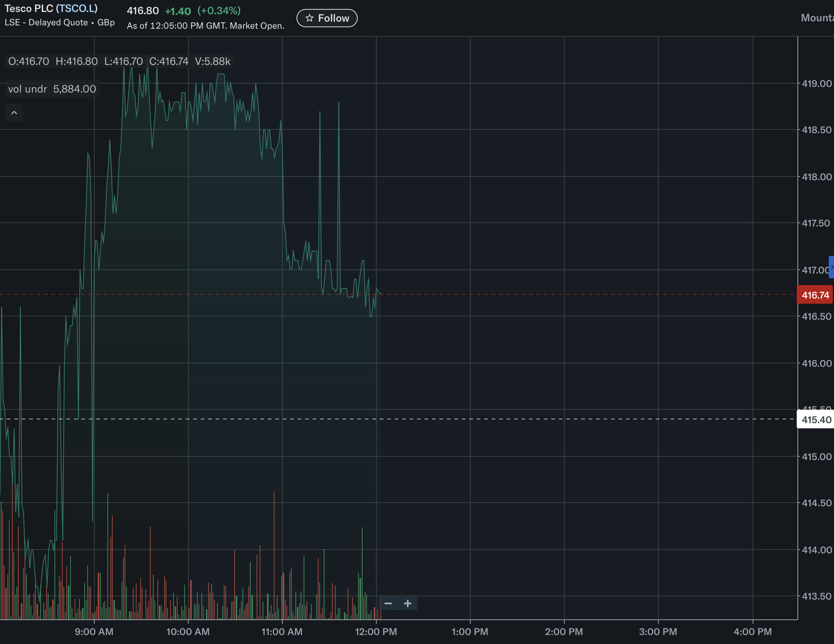Click the Tesco PLC company name heading
834x644 pixels.
click(29, 9)
